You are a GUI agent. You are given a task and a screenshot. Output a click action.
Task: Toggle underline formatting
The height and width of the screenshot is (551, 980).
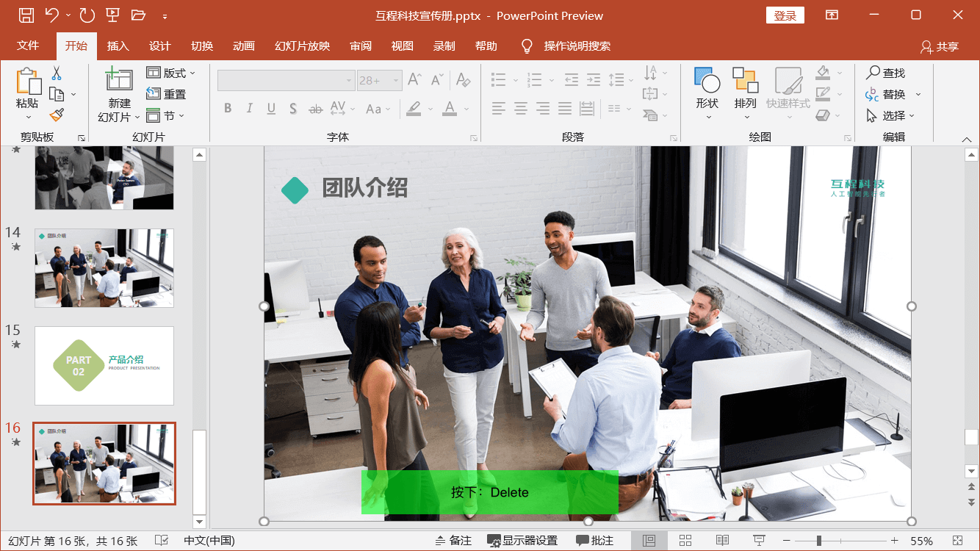click(x=271, y=109)
